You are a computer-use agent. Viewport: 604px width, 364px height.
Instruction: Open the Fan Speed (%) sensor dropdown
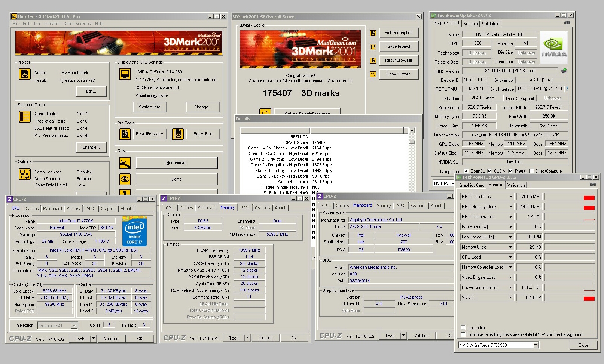[510, 227]
